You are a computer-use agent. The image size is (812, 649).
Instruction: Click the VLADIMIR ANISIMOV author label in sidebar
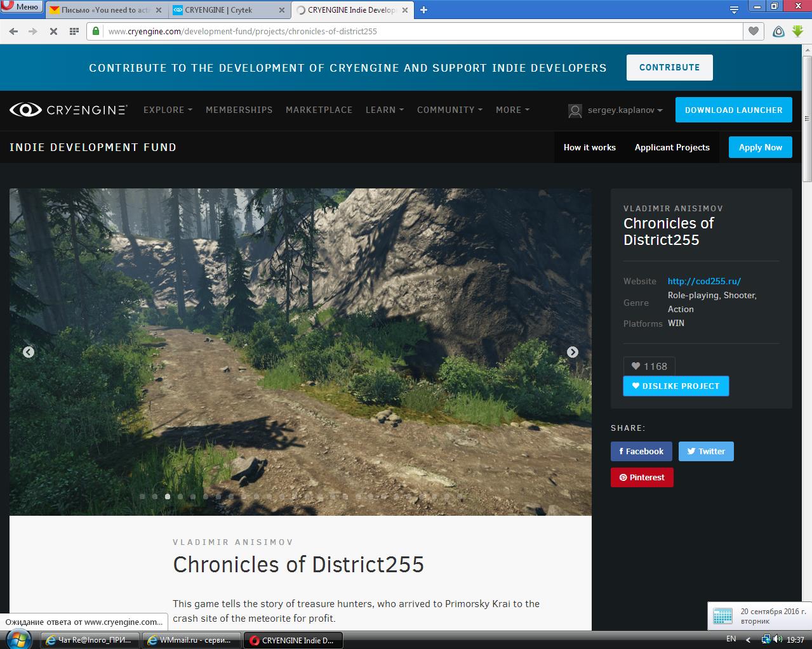tap(673, 208)
